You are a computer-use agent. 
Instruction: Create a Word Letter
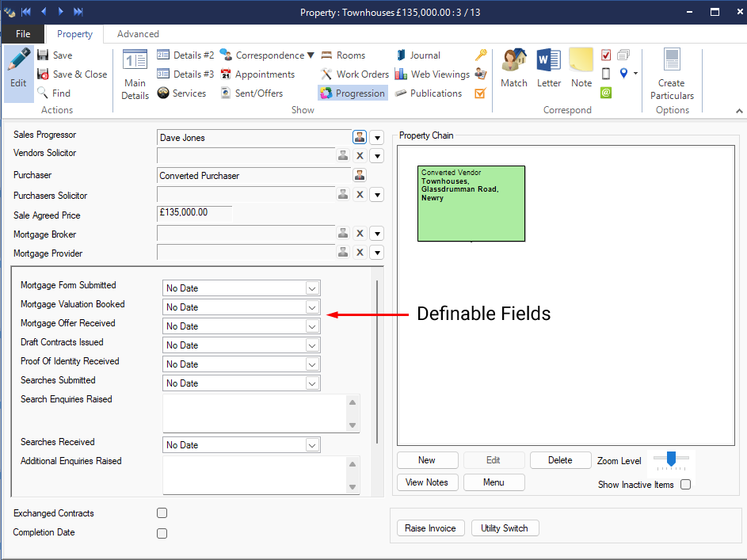pos(549,68)
